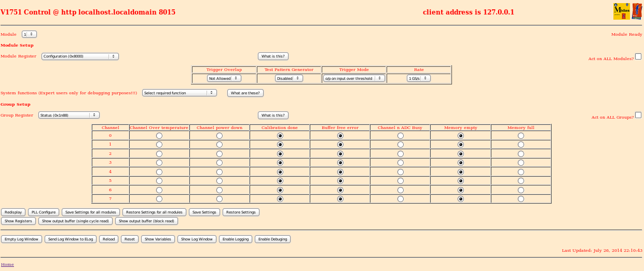
Task: Enable Act on ALL Modules checkbox
Action: pos(638,56)
